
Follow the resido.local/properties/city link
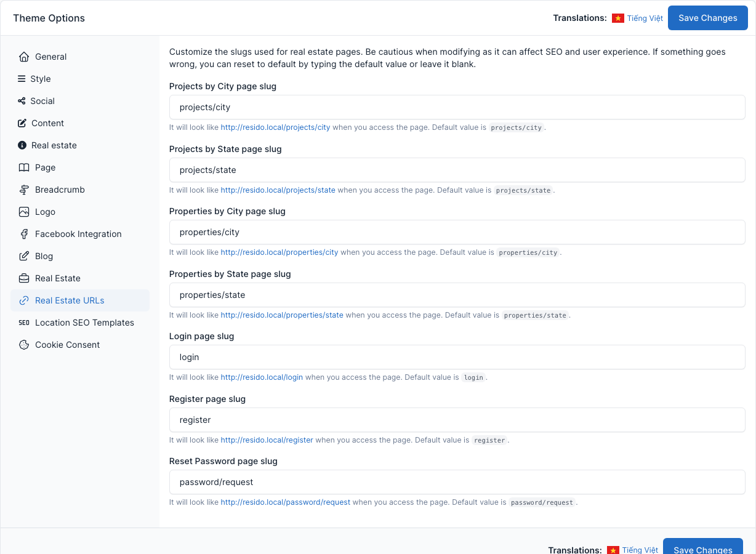click(x=279, y=252)
